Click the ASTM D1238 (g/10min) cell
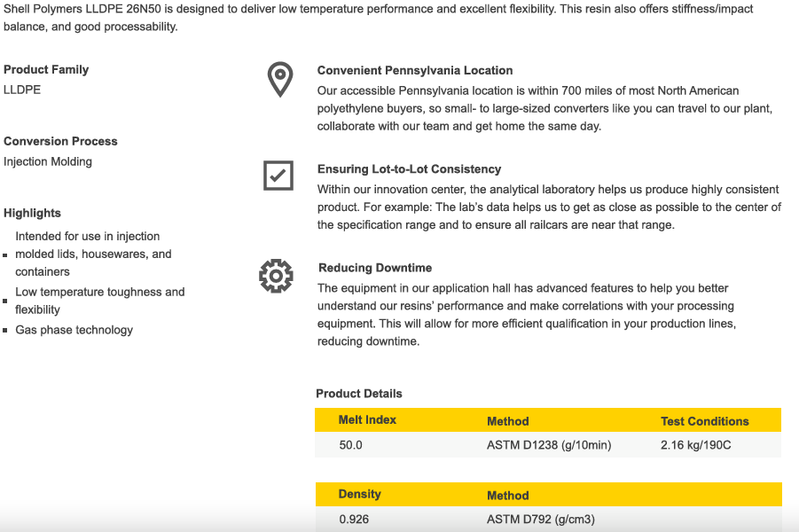Screen dimensions: 799x532 [x=549, y=445]
